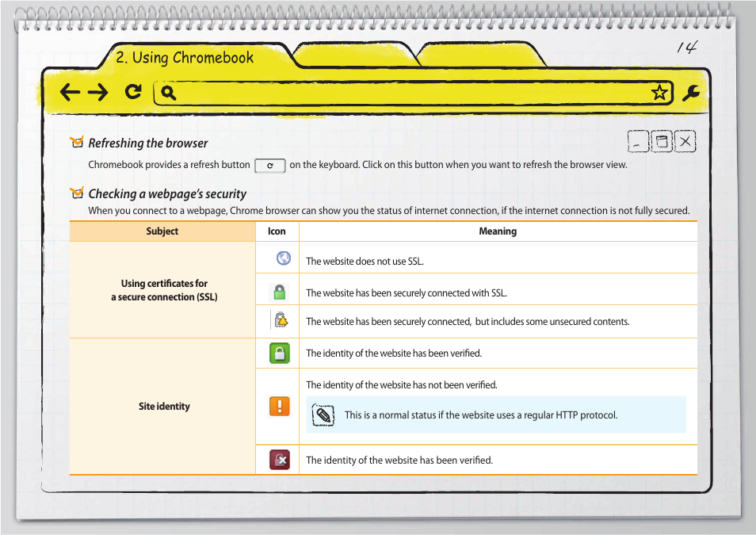Click the globe icon for no SSL
The image size is (756, 535).
point(284,258)
